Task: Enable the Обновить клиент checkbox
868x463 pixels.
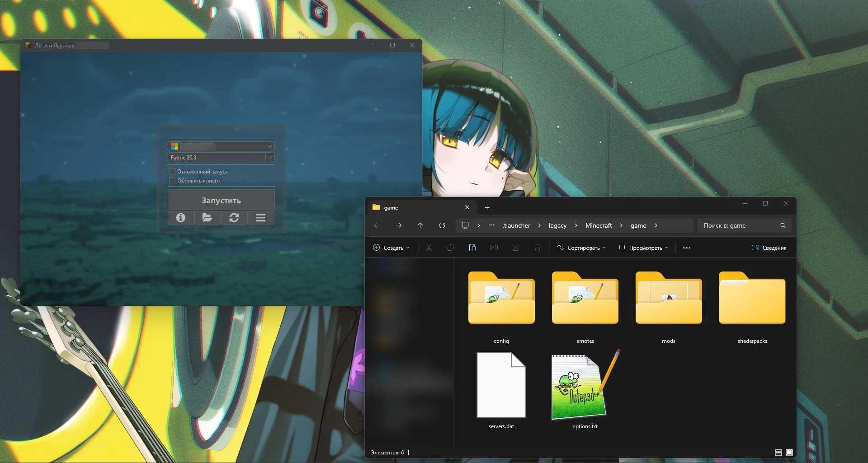Action: pos(172,180)
